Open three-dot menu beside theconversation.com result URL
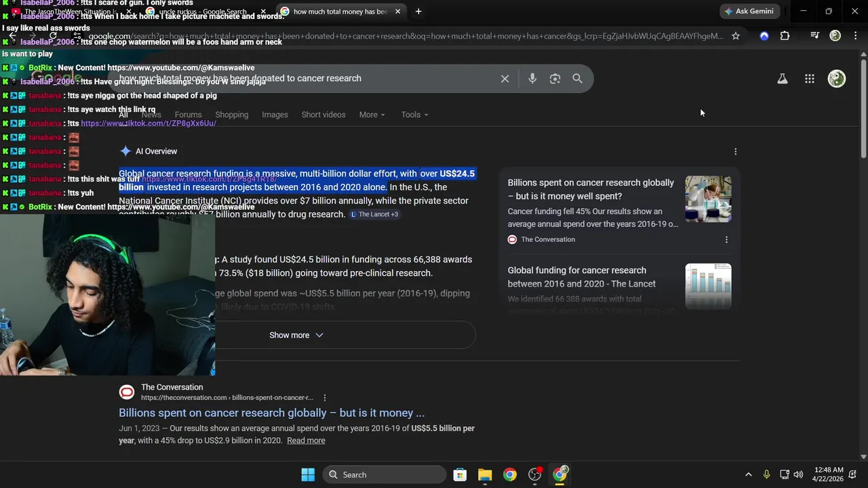Viewport: 868px width, 488px height. click(324, 398)
